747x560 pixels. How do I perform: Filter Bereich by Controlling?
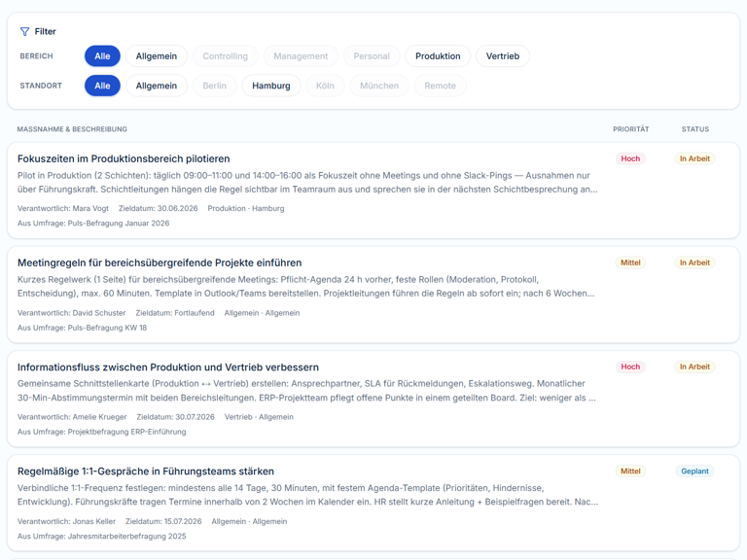(226, 56)
